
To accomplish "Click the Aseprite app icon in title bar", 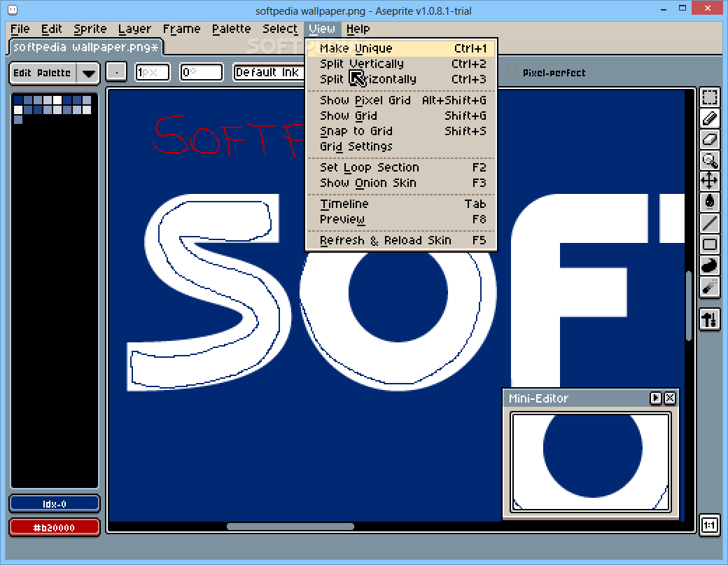I will [x=13, y=9].
